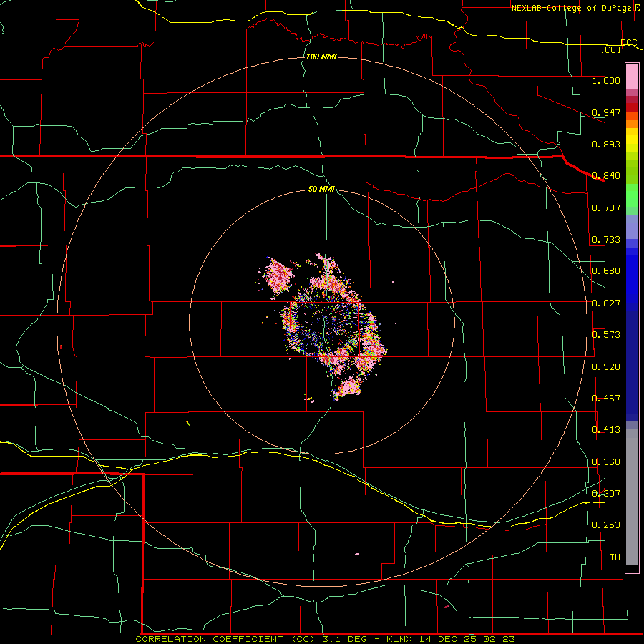
Task: Select the 0.253 legend value
Action: 606,525
